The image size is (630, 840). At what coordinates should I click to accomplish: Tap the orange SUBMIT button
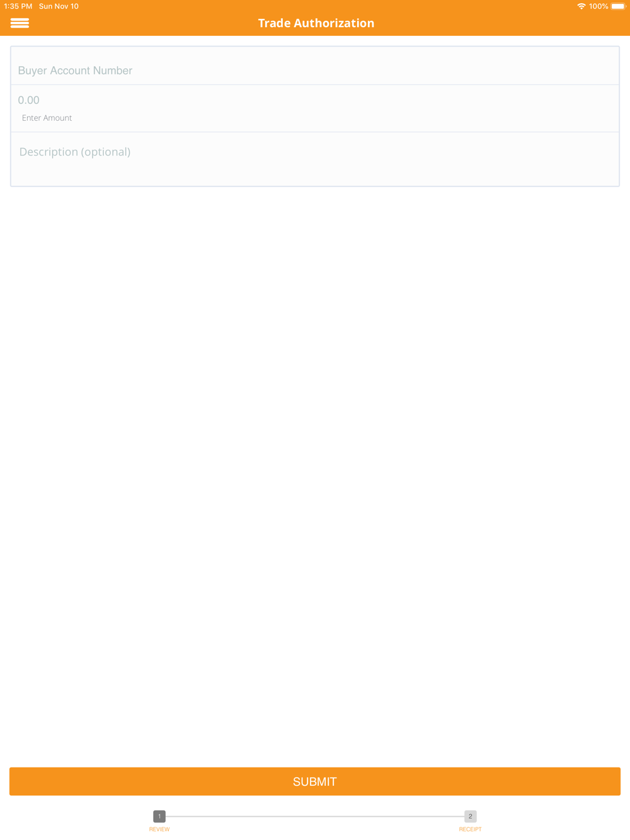[315, 781]
